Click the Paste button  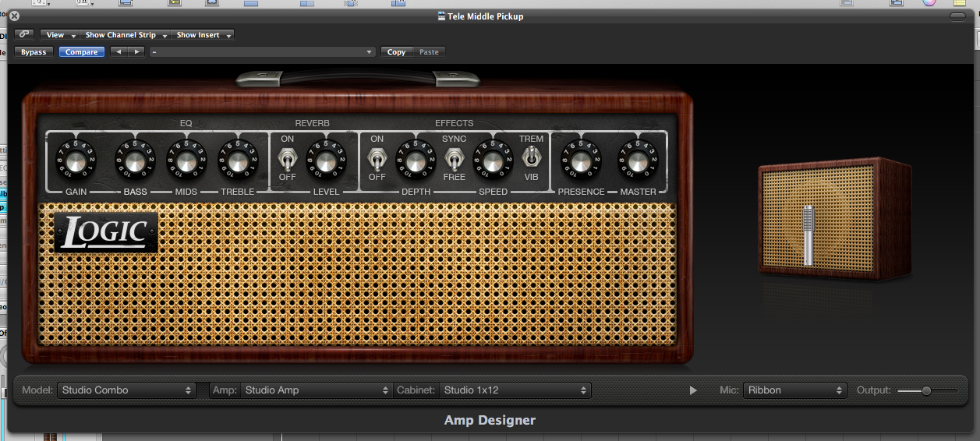430,52
